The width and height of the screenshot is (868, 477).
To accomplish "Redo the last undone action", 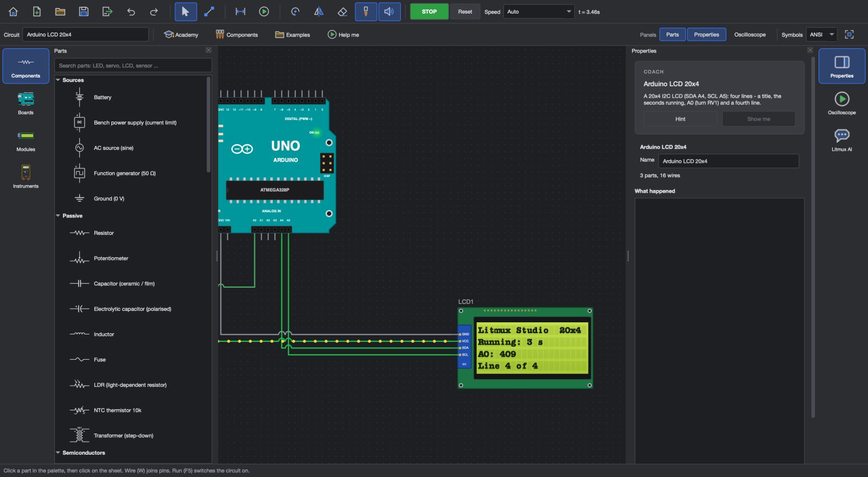I will (154, 11).
